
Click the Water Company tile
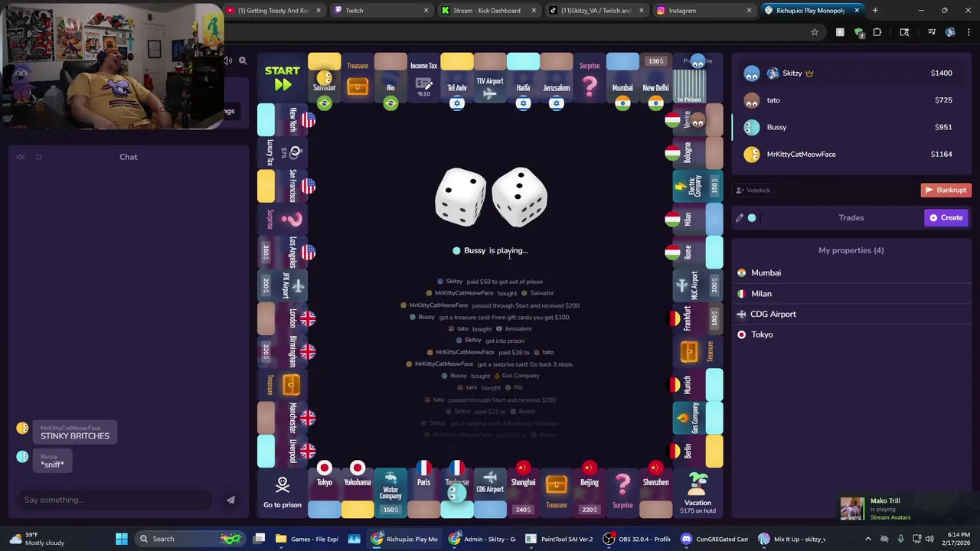click(390, 492)
